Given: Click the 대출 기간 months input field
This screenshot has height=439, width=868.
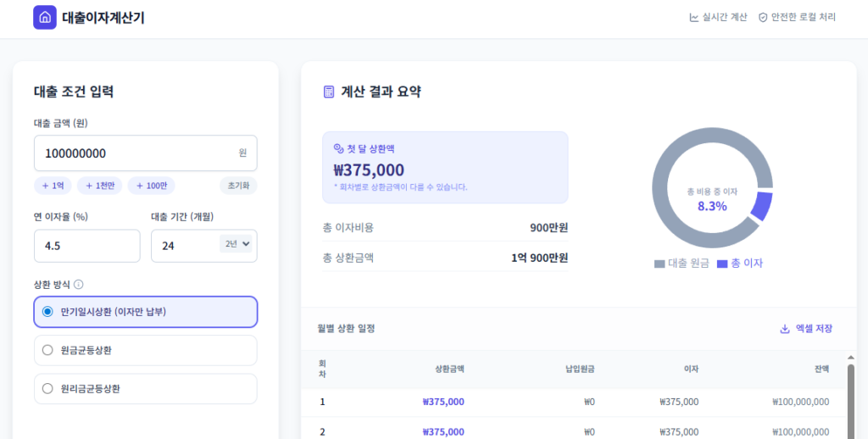Looking at the screenshot, I should (x=184, y=246).
